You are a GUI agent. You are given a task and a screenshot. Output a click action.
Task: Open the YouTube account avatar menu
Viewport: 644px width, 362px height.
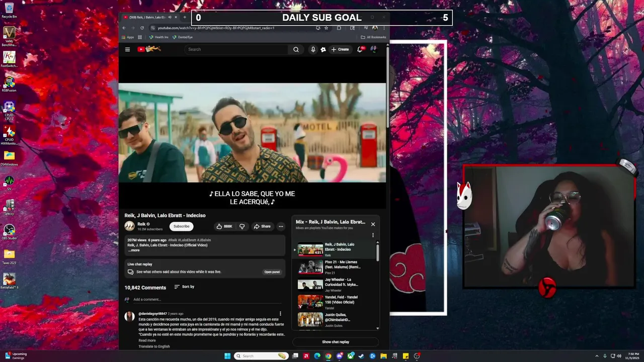[374, 49]
